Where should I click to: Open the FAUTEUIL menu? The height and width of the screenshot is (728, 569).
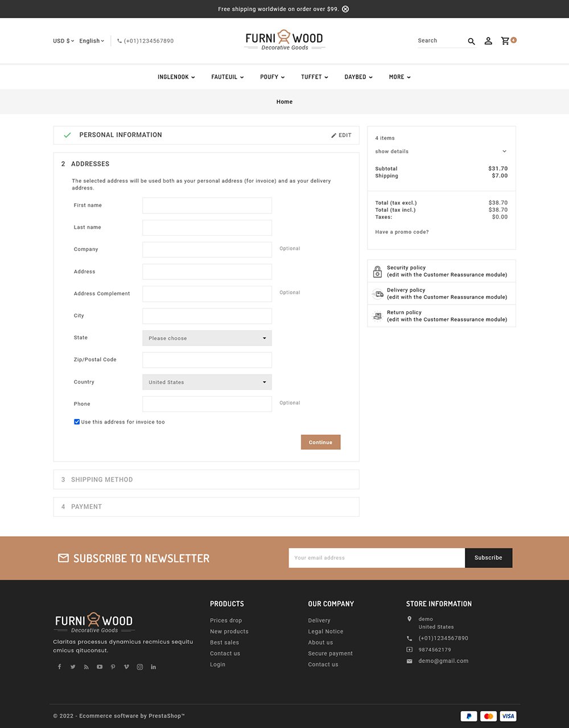[x=226, y=77]
